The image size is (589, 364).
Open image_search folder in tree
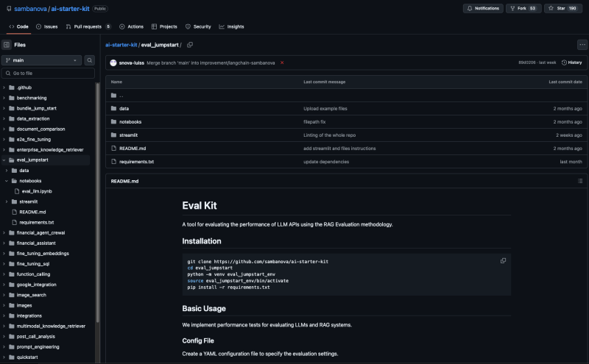coord(31,295)
